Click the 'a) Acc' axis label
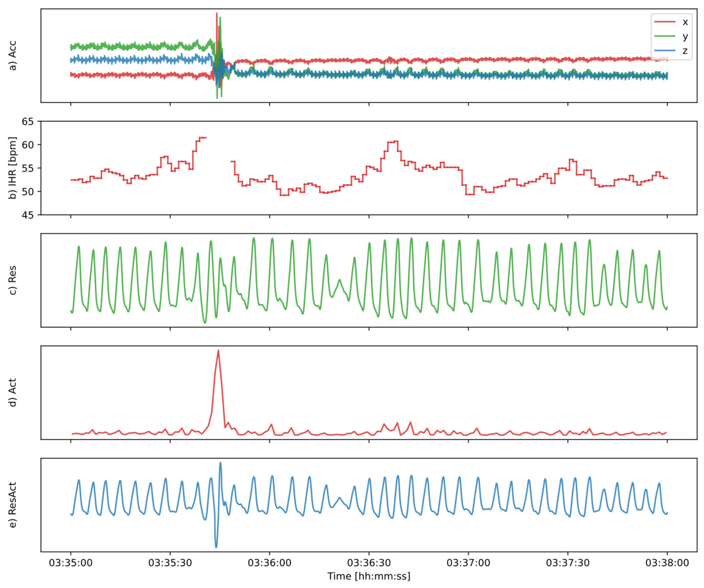This screenshot has width=704, height=588. [12, 56]
